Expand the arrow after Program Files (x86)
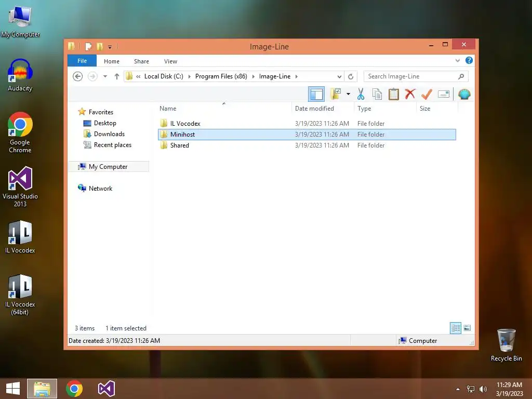 click(253, 76)
